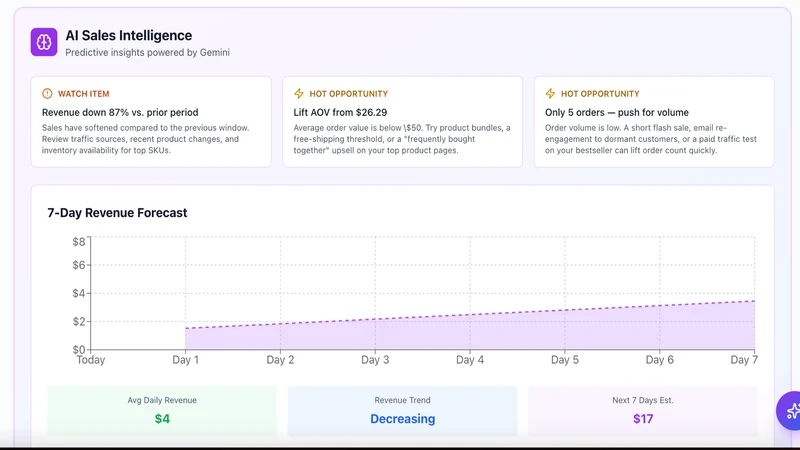Click the $2 y-axis label
Viewport: 800px width, 450px height.
[79, 321]
